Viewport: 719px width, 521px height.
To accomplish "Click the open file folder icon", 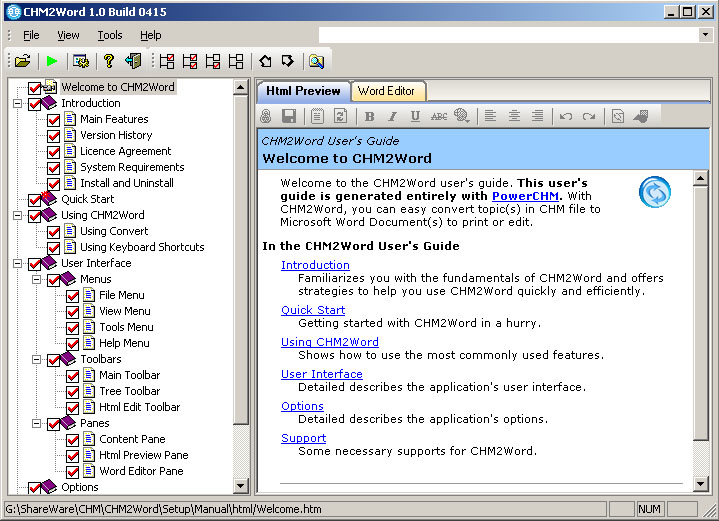I will coord(22,62).
